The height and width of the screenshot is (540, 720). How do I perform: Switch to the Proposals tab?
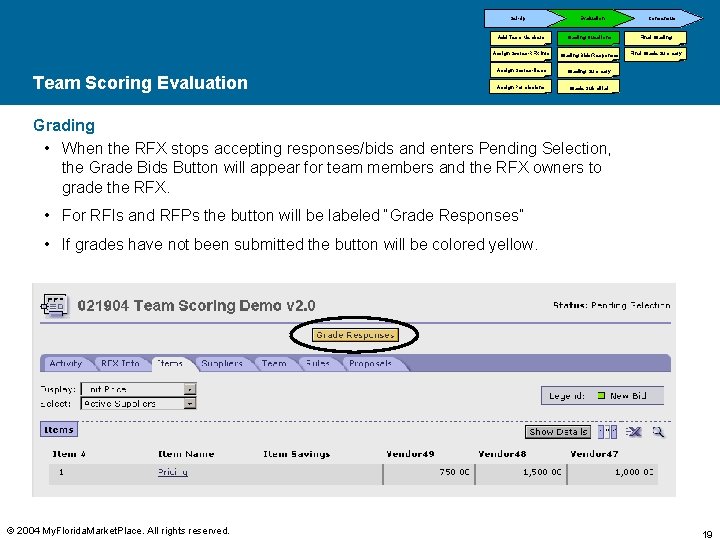pyautogui.click(x=370, y=363)
